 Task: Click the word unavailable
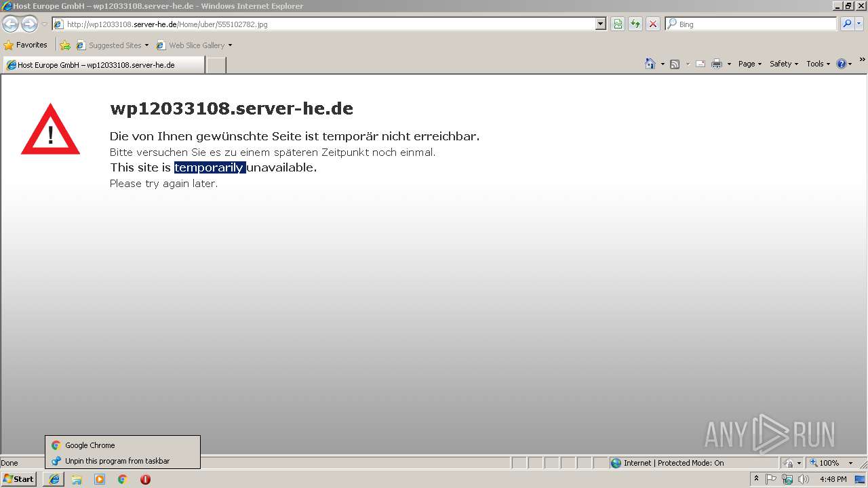[x=281, y=167]
